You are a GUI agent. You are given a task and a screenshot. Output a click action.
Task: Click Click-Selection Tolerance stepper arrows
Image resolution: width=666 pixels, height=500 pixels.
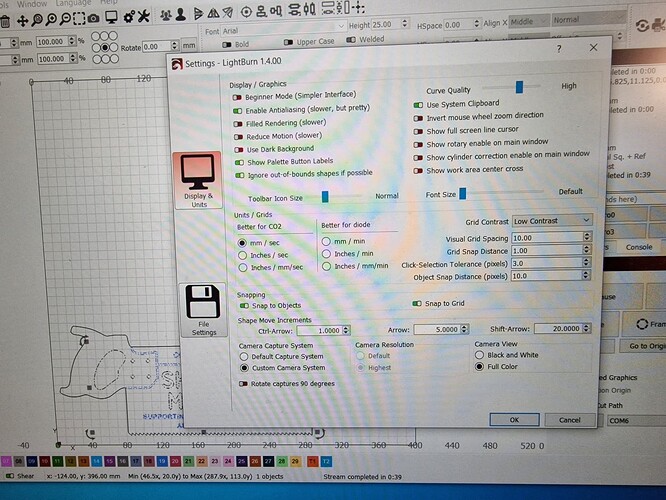pyautogui.click(x=586, y=263)
